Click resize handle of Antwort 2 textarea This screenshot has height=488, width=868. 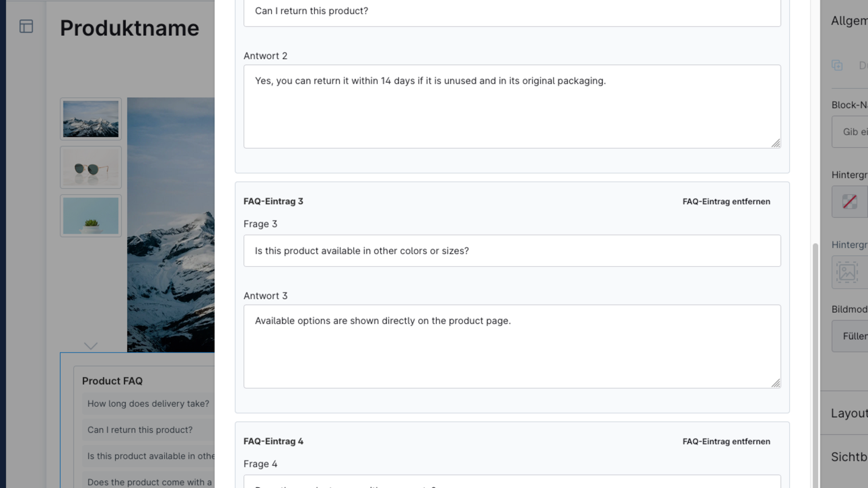coord(776,143)
